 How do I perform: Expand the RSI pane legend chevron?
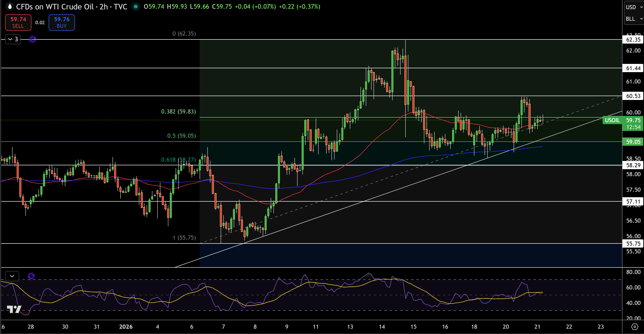tap(12, 276)
